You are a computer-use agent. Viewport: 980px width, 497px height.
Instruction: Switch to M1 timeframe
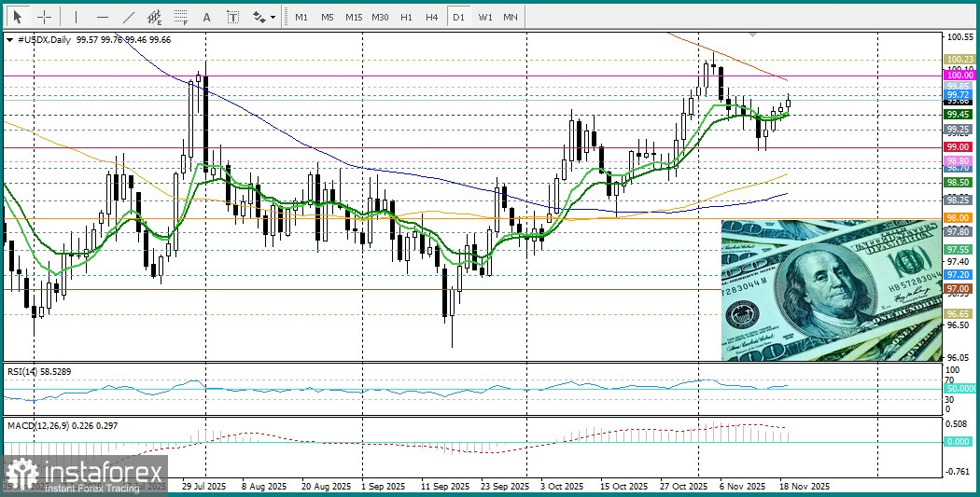(301, 17)
